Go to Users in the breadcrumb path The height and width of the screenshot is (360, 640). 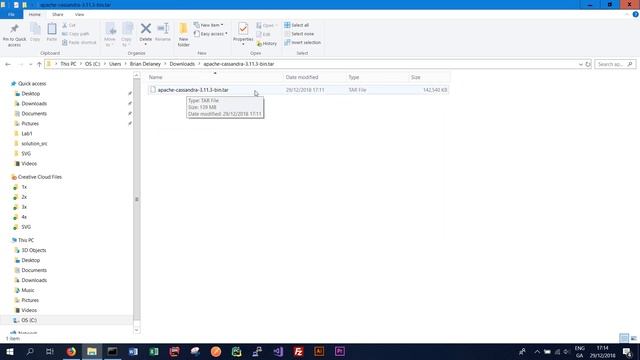[115, 64]
